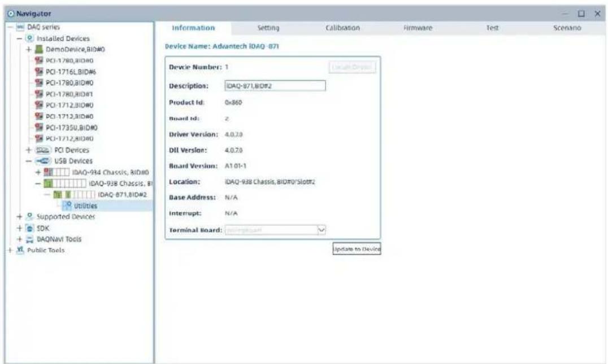Expand the PCI Devices node

pos(29,150)
